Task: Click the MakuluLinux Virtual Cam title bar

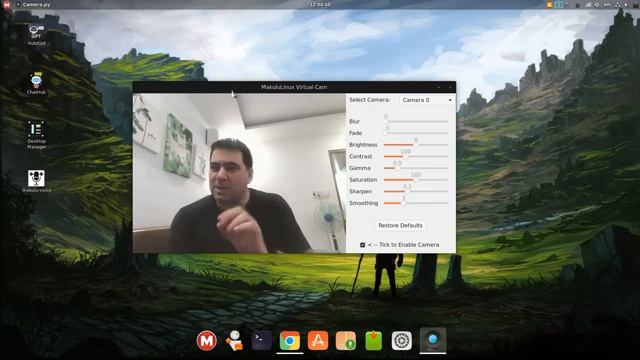Action: coord(294,87)
